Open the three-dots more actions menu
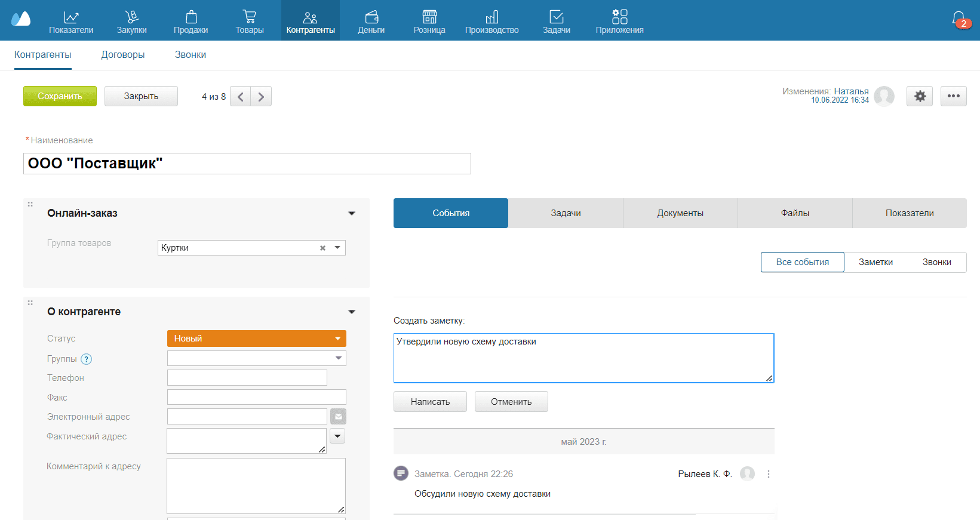Viewport: 980px width, 520px height. [x=953, y=96]
